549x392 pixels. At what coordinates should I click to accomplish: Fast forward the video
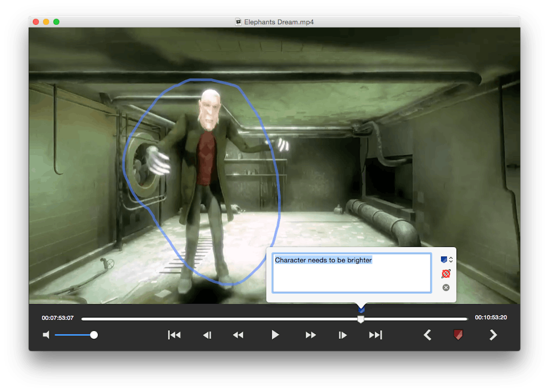[x=311, y=335]
